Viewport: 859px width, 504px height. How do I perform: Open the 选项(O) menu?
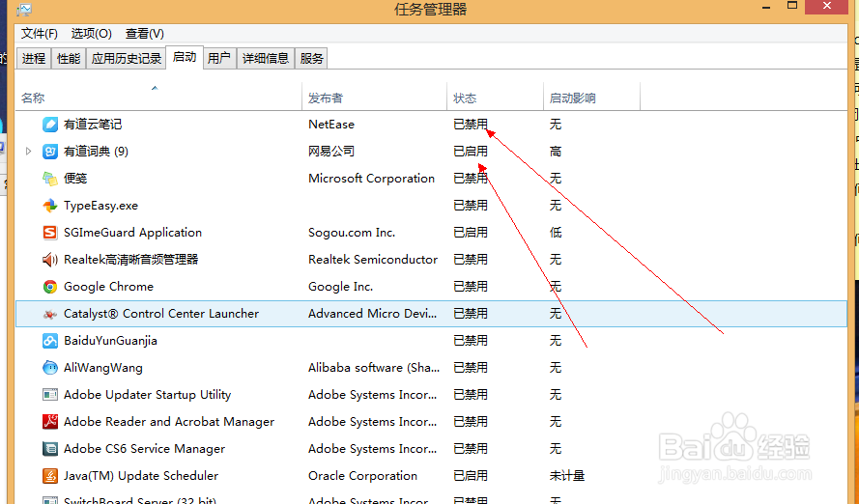[x=91, y=34]
